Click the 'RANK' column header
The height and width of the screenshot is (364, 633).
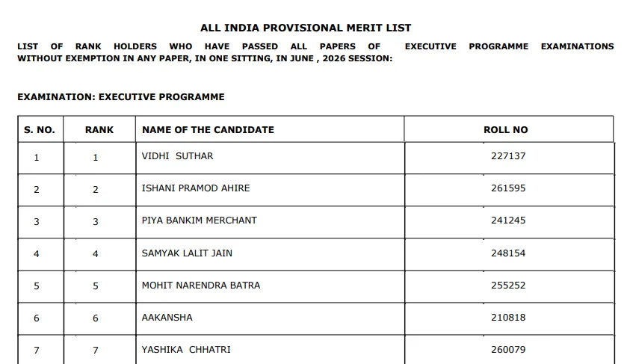click(x=99, y=129)
